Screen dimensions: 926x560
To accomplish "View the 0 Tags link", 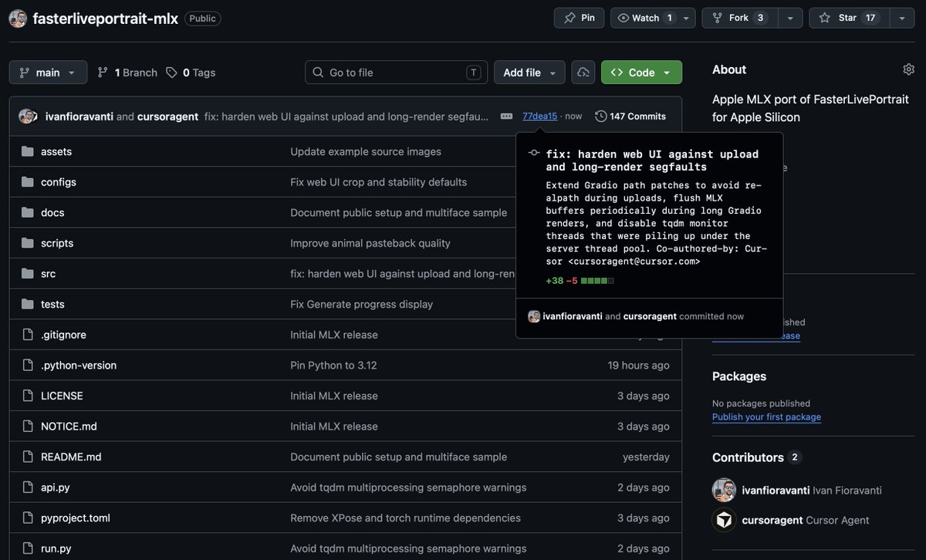I will 191,73.
